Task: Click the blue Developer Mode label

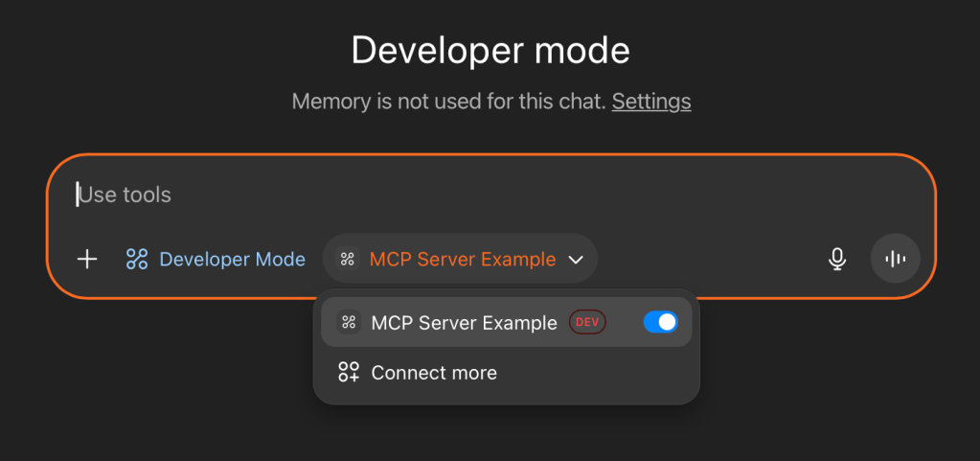Action: click(232, 259)
